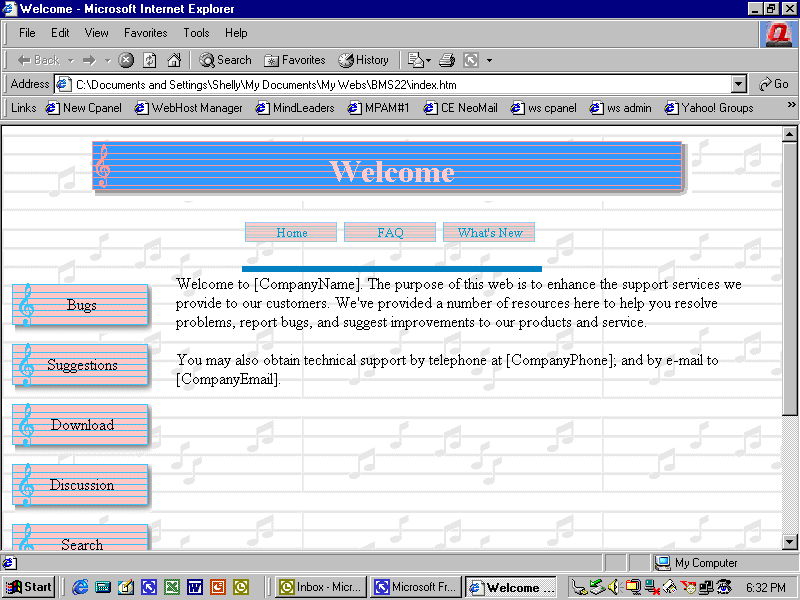Click the Search sidebar button on page

tap(80, 537)
